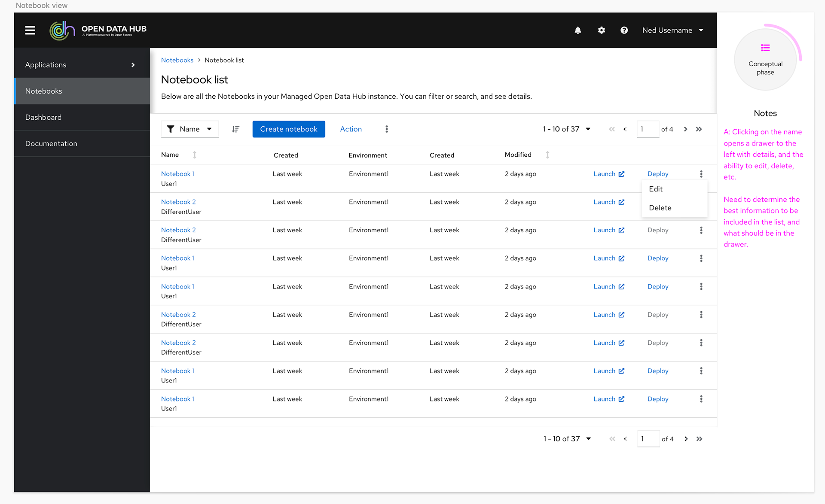825x504 pixels.
Task: Click the Modified column header label
Action: click(x=518, y=155)
